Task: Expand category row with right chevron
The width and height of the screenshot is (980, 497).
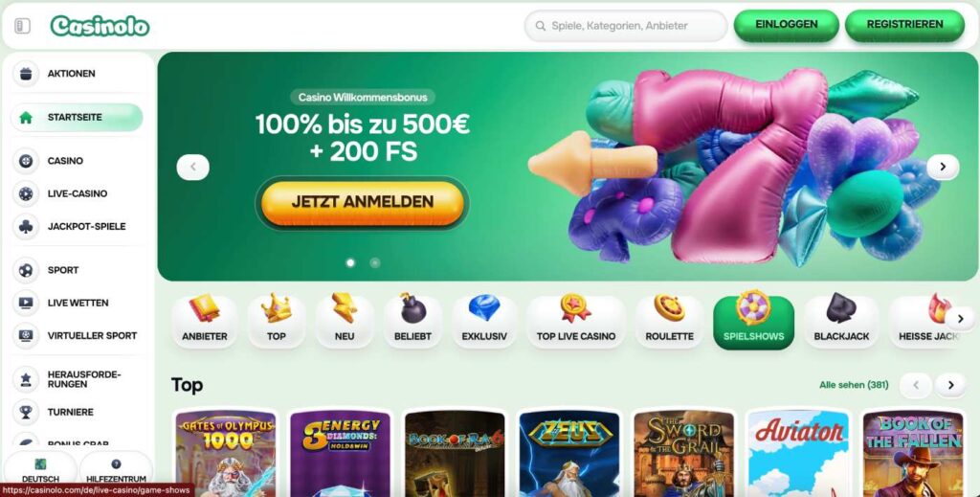Action: coord(960,320)
